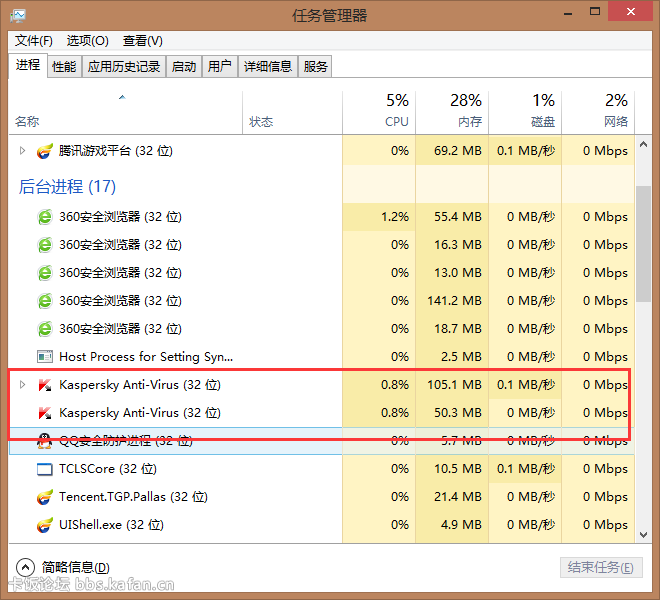Select the 进程 tab
The image size is (660, 600).
(28, 65)
